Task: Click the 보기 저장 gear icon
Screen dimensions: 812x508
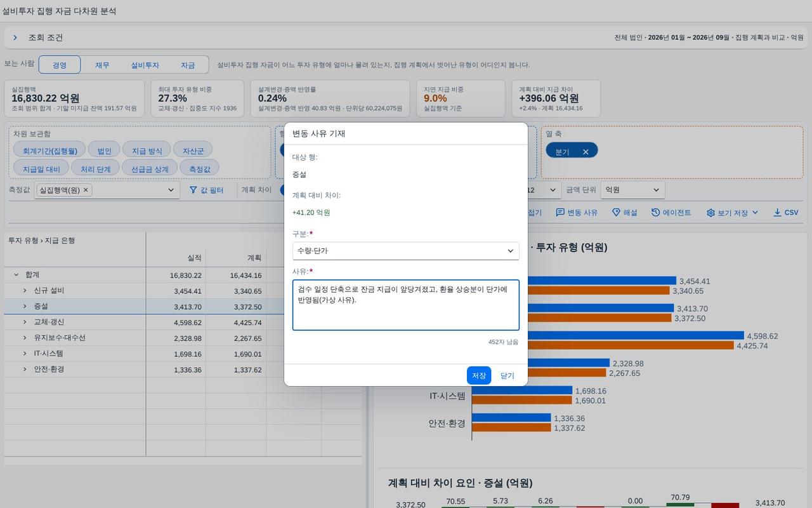Action: coord(710,213)
